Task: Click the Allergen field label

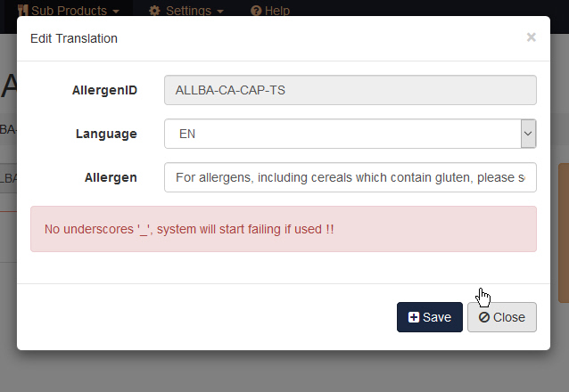Action: (111, 177)
